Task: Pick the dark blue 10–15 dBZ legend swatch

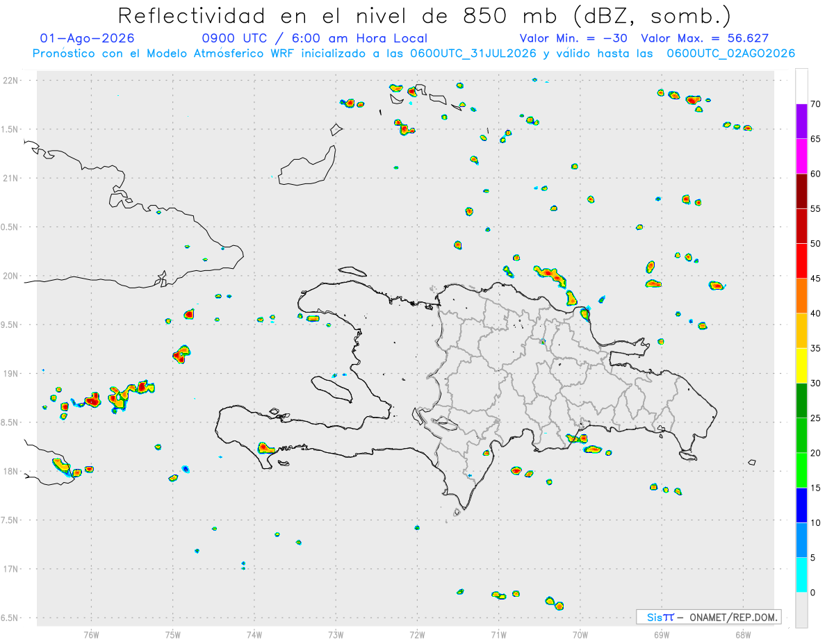Action: pos(801,505)
